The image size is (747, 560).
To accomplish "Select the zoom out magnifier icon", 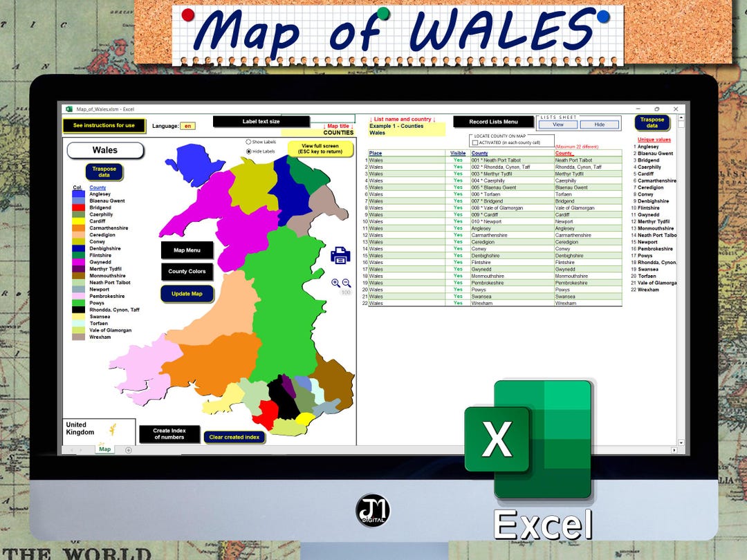I will (x=347, y=282).
